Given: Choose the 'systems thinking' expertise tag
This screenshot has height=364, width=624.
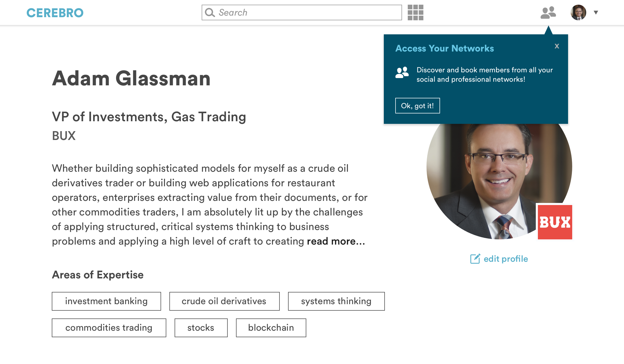Looking at the screenshot, I should coord(336,301).
